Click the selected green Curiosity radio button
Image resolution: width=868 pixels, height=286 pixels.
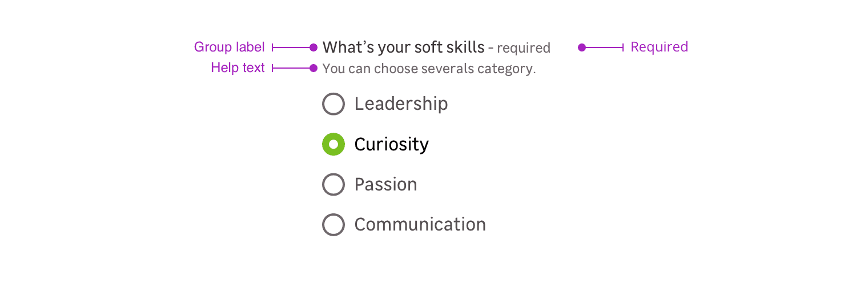[x=333, y=144]
